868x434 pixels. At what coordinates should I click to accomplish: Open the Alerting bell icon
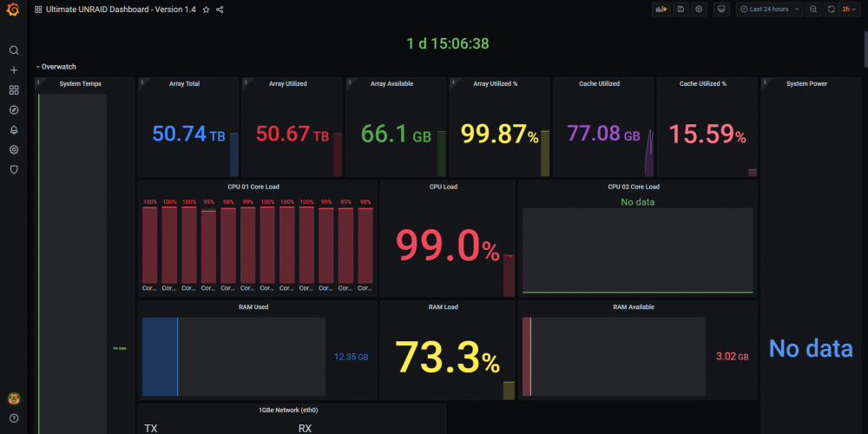(14, 130)
